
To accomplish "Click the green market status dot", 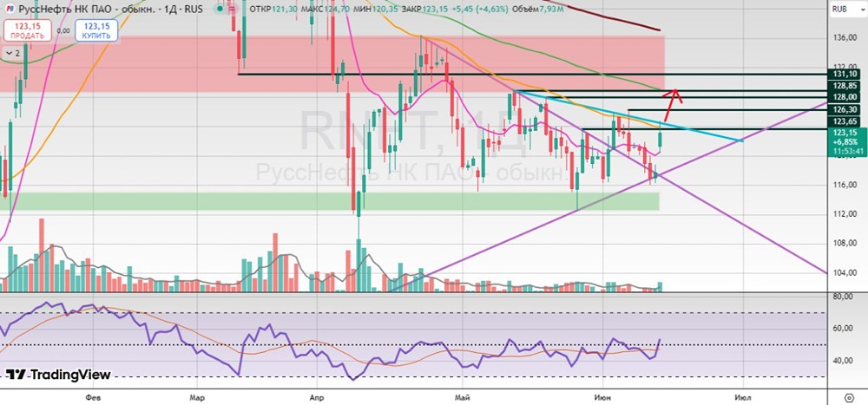I will [220, 9].
